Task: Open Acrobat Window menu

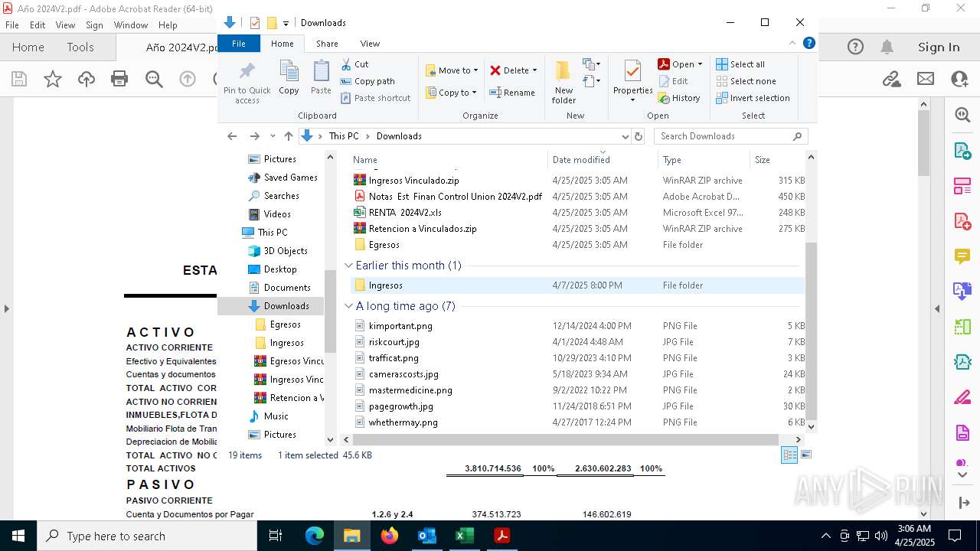Action: coord(131,24)
